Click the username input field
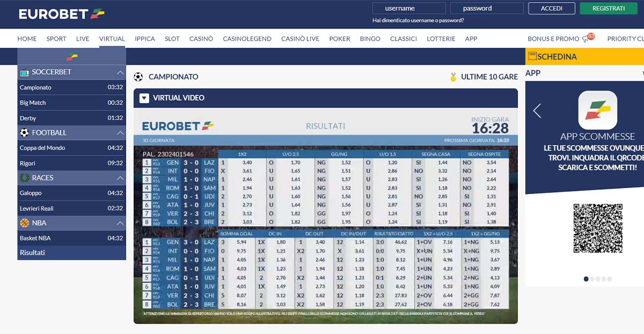 point(409,8)
